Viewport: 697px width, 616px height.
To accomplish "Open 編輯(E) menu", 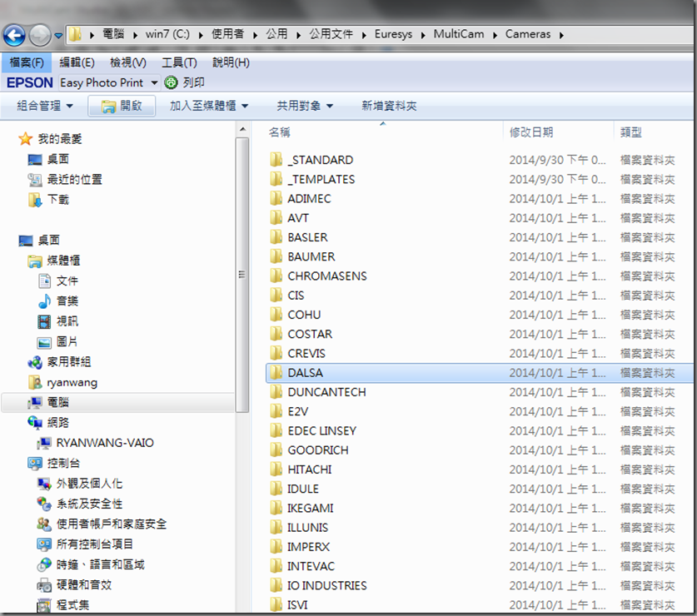I will (77, 62).
